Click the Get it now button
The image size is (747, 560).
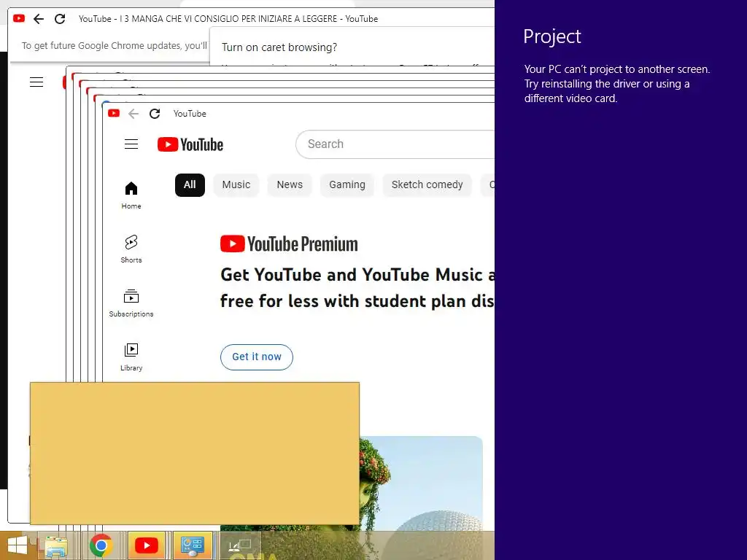(257, 357)
